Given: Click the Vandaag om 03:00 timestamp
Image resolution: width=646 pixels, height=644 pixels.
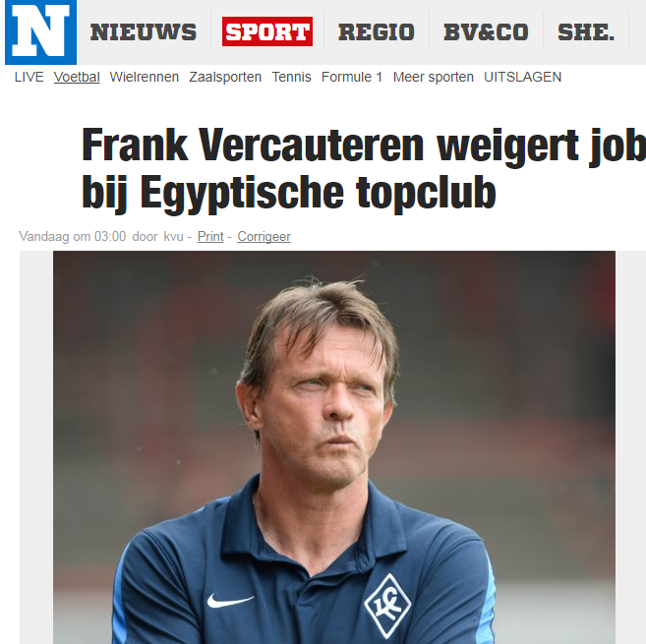Looking at the screenshot, I should [x=73, y=237].
